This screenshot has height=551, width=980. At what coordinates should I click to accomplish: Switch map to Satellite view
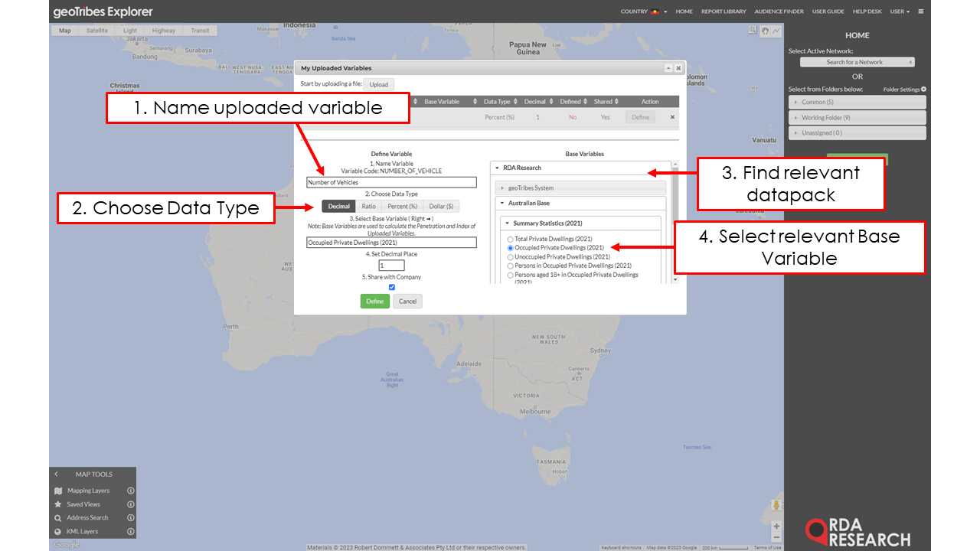97,31
